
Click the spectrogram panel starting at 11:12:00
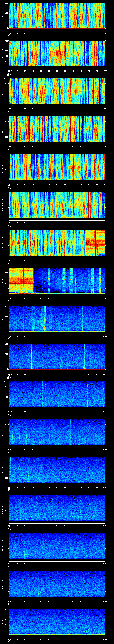coord(57,432)
